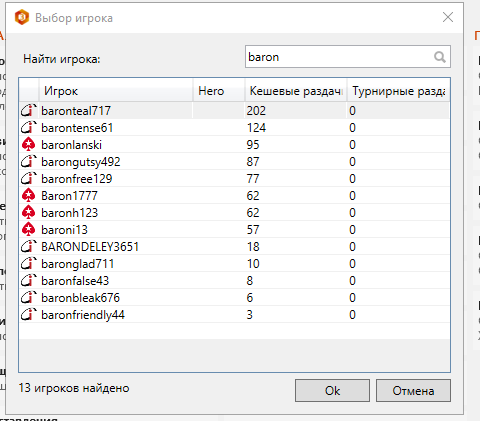This screenshot has height=421, width=480.
Task: Click the site icon beside baronteal717
Action: coord(28,111)
